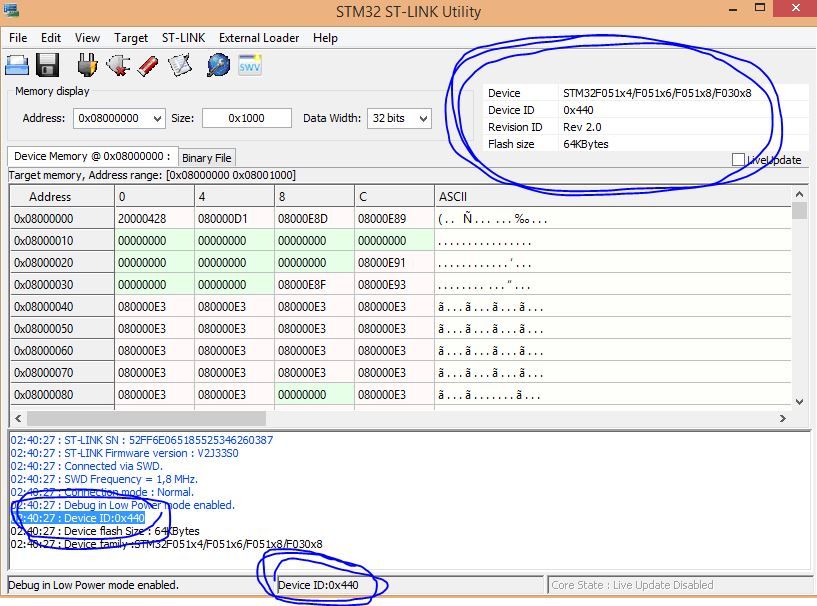This screenshot has height=606, width=817.
Task: Open the External Loader menu
Action: click(x=259, y=38)
